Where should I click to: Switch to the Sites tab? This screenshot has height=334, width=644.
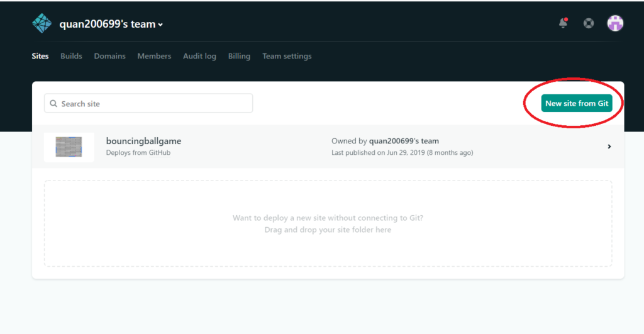pos(40,56)
